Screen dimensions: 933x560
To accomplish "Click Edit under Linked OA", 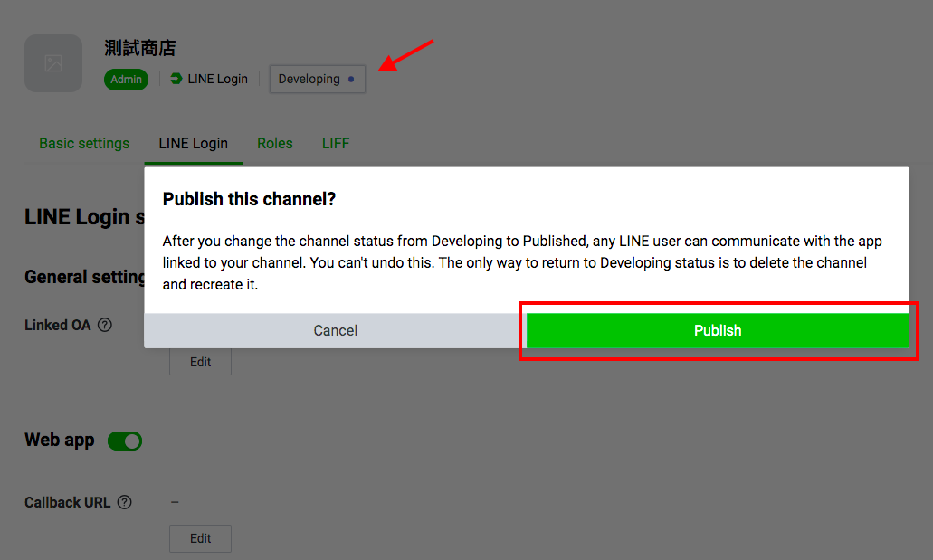I will pyautogui.click(x=201, y=362).
